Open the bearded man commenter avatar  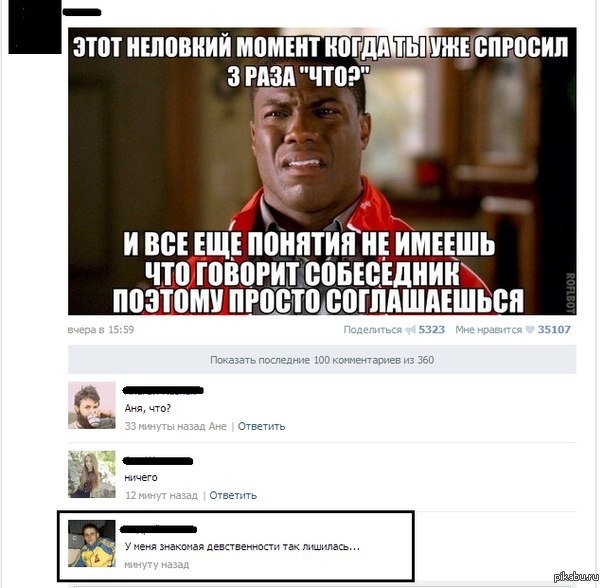[92, 405]
